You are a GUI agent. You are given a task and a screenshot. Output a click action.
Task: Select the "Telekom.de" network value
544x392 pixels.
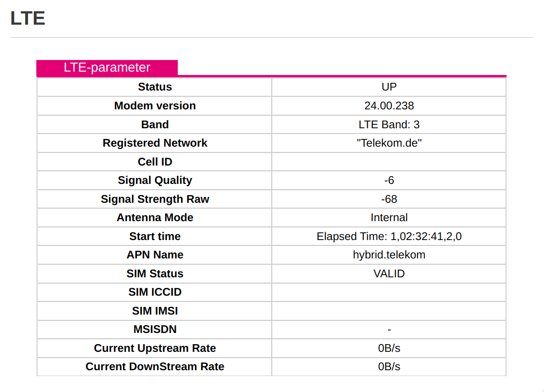click(x=389, y=143)
